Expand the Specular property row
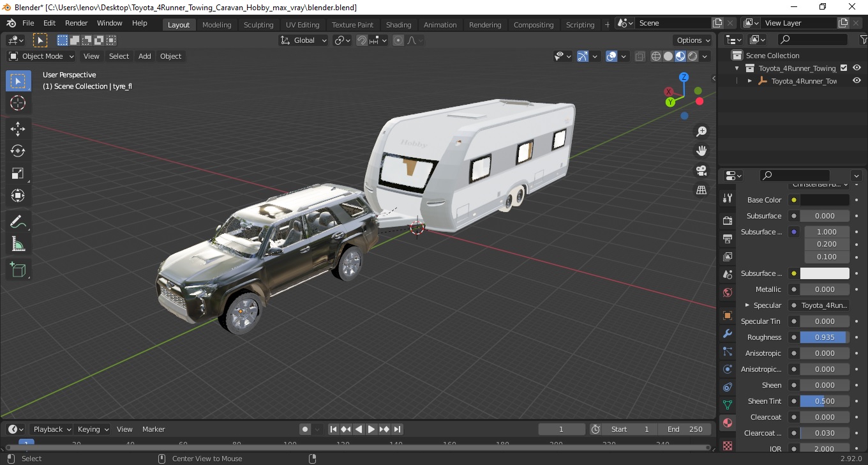Image resolution: width=868 pixels, height=465 pixels. click(x=747, y=305)
